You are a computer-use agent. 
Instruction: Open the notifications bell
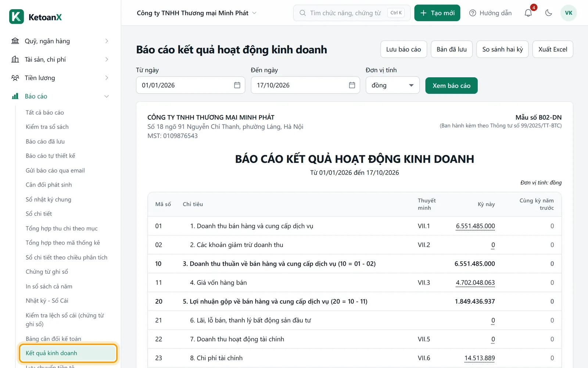(528, 13)
